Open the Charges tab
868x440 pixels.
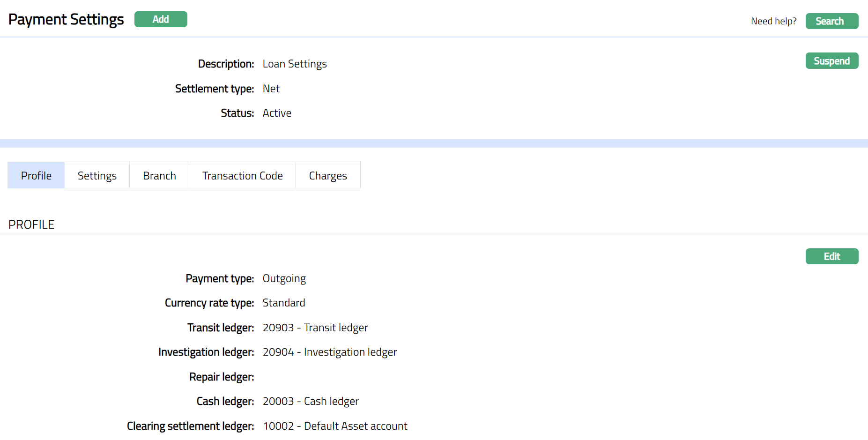point(327,176)
